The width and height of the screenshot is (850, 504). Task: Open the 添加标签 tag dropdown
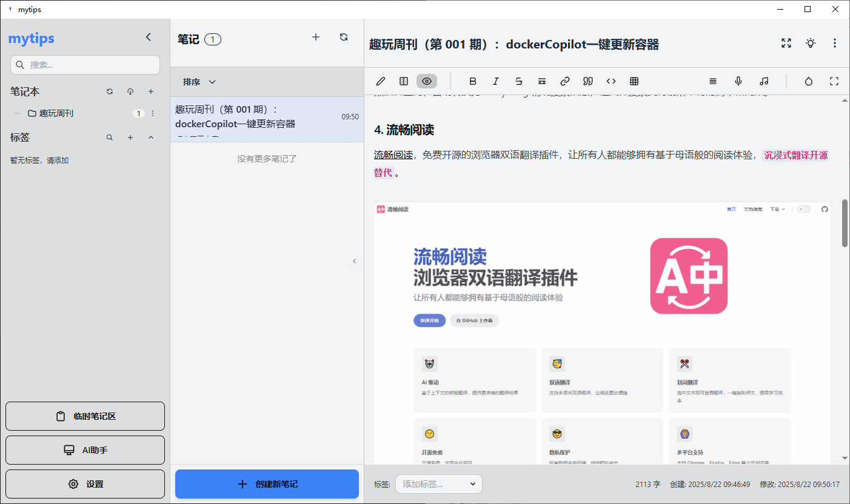pyautogui.click(x=439, y=484)
